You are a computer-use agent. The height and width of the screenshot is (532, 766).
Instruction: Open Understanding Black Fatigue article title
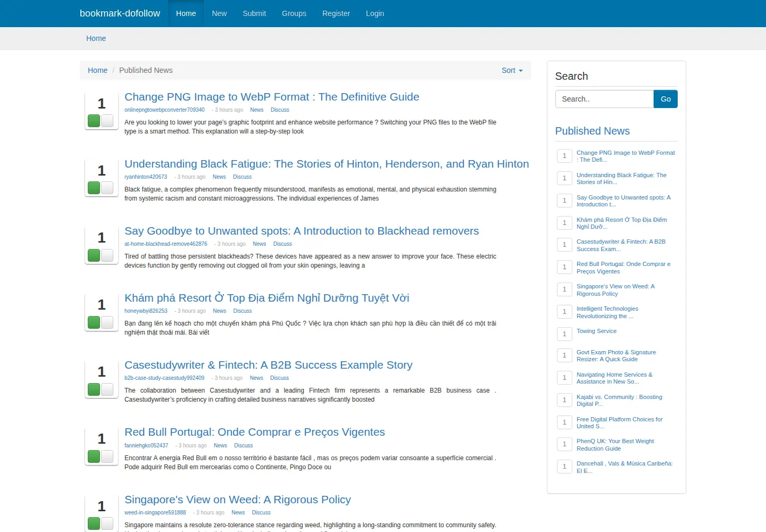(327, 164)
